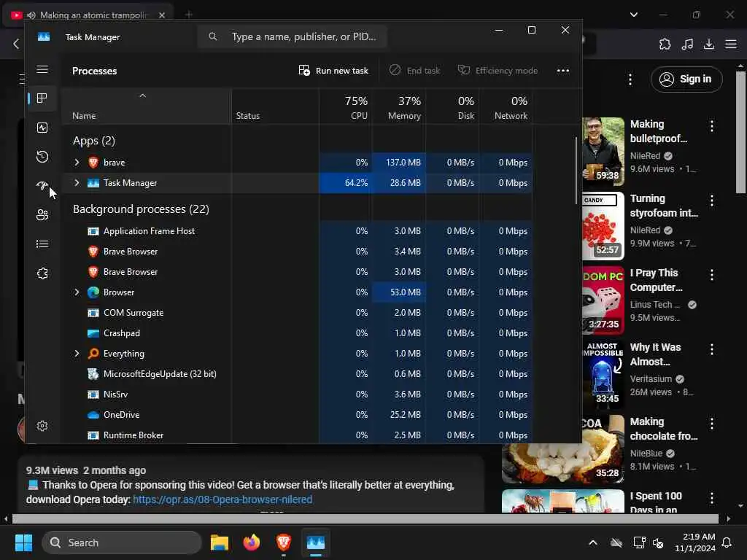
Task: Open options for Why It Was Almost video
Action: [x=712, y=349]
